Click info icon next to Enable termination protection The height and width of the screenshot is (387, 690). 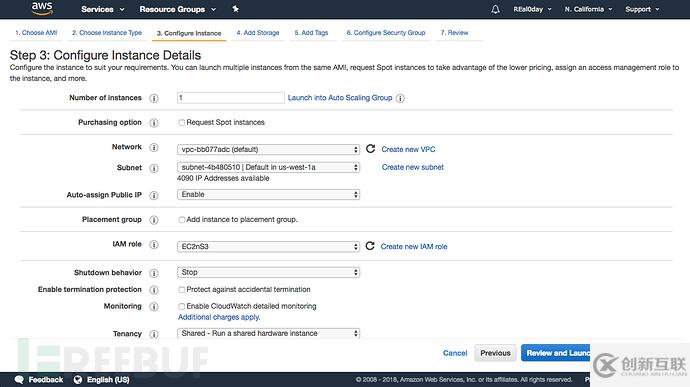[x=154, y=290]
